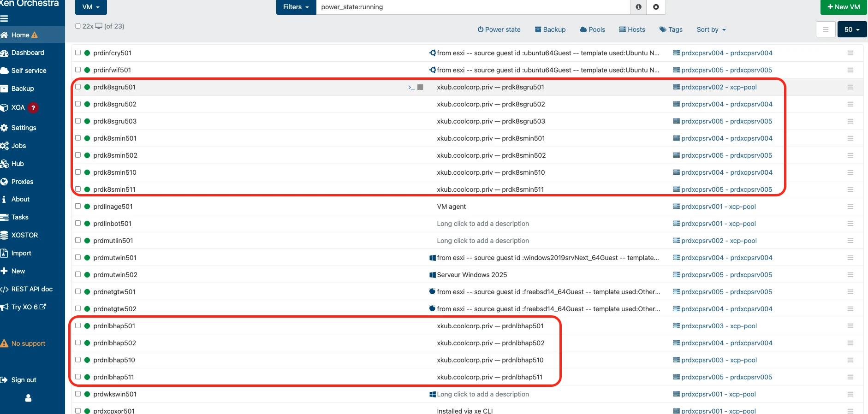868x414 pixels.
Task: Click the filter search input field
Action: (473, 7)
